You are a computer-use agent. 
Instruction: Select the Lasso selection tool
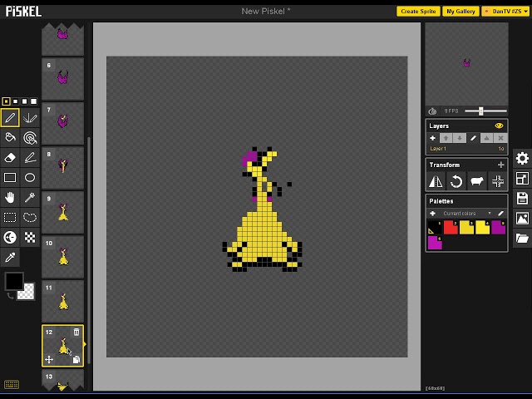[x=30, y=217]
